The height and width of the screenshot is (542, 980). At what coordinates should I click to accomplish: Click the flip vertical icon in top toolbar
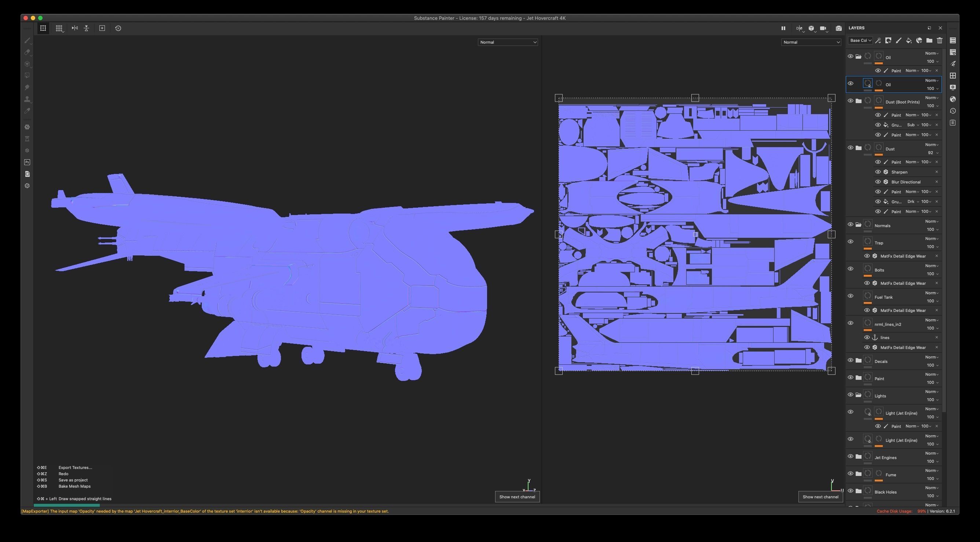86,28
